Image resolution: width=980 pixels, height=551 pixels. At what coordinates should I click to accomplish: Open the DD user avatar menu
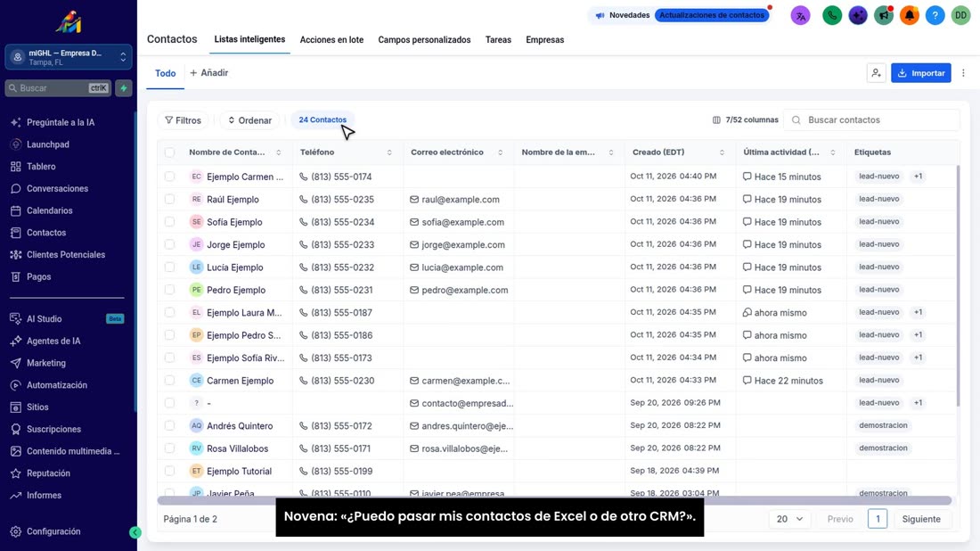click(960, 15)
